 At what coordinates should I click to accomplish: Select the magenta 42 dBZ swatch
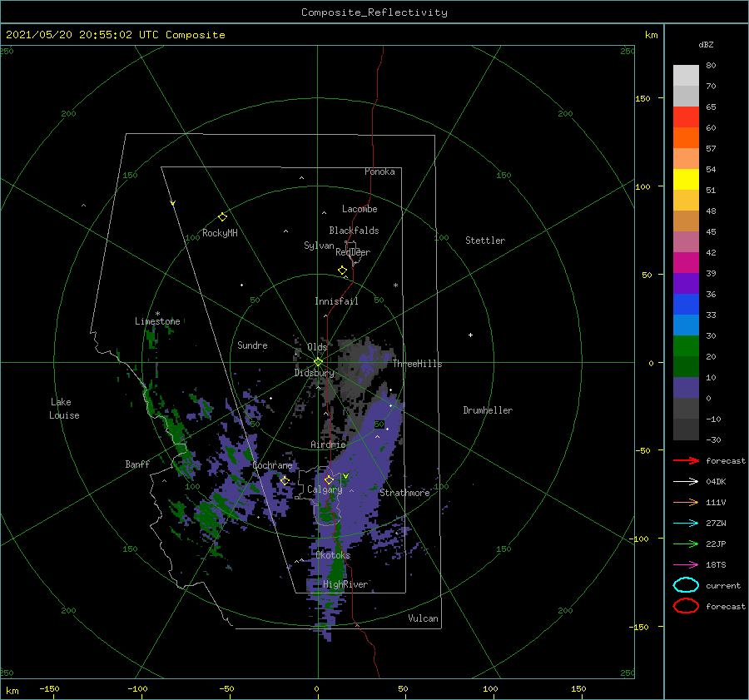coord(686,263)
